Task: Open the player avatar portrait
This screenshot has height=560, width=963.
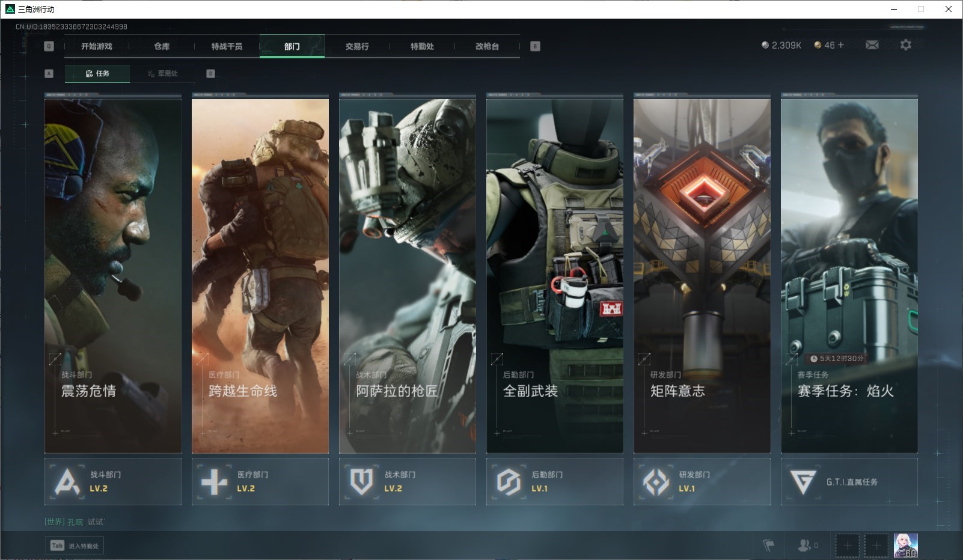Action: [906, 546]
